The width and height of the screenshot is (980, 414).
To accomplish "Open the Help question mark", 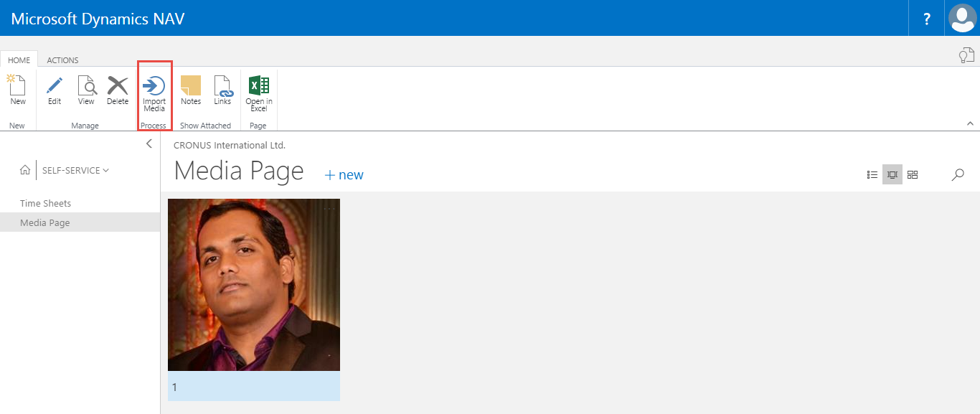I will pos(927,19).
